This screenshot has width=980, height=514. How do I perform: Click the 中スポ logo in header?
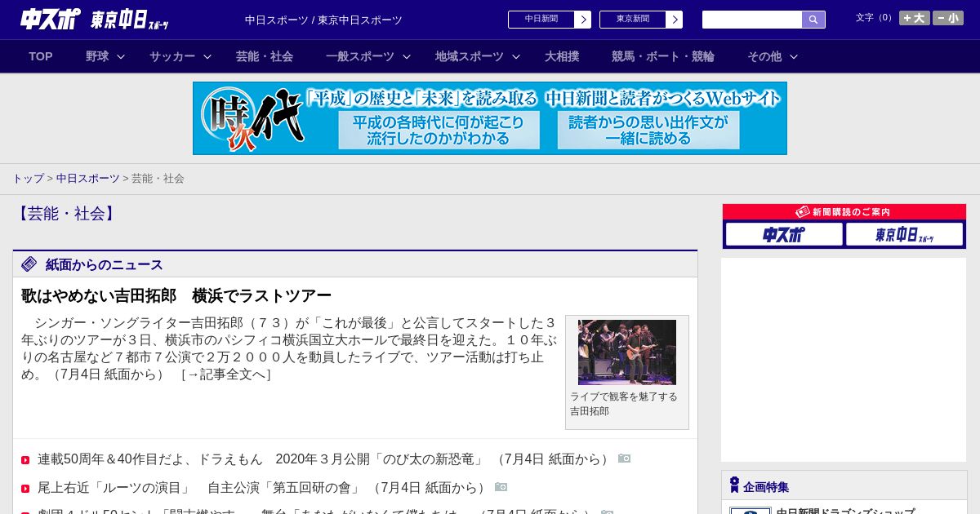pos(50,19)
